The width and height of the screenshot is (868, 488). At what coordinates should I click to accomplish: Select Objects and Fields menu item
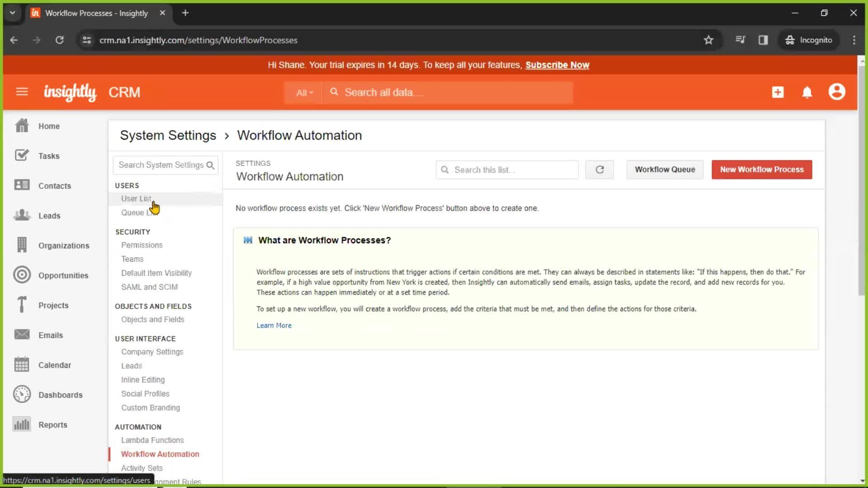coord(153,319)
